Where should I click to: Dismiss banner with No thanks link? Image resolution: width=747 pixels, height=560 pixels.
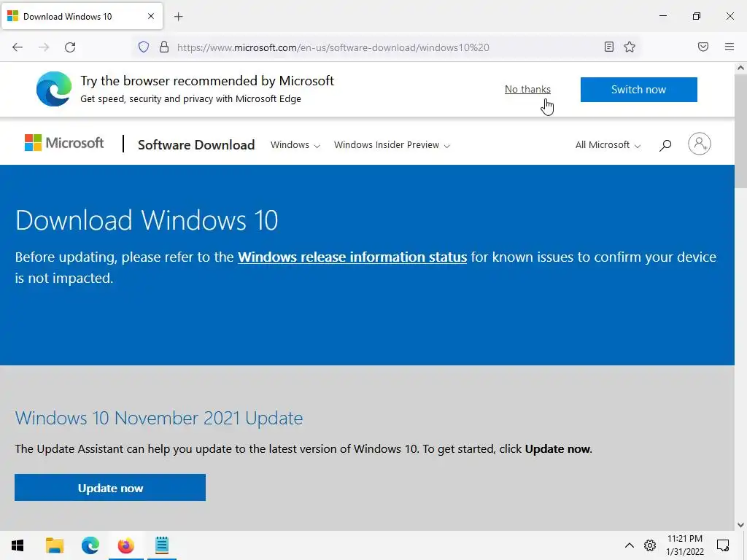(527, 89)
